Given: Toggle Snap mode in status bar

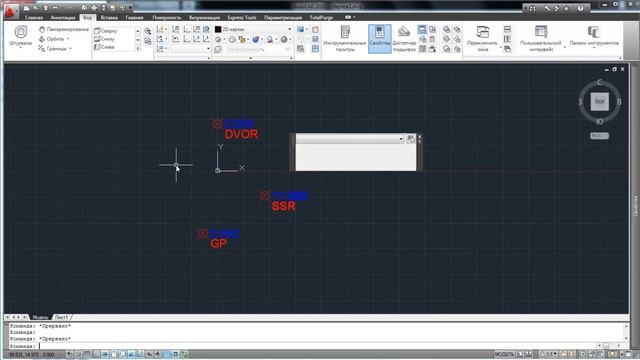Looking at the screenshot, I should (78, 354).
